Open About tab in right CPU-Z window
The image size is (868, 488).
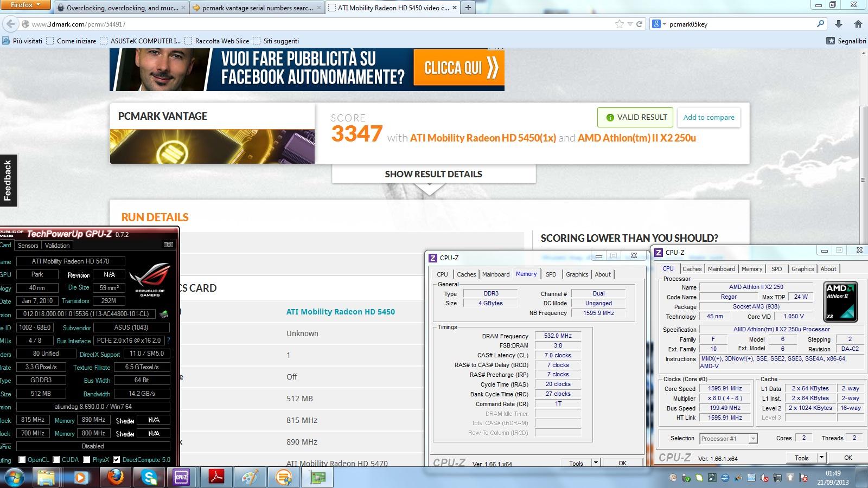click(828, 269)
